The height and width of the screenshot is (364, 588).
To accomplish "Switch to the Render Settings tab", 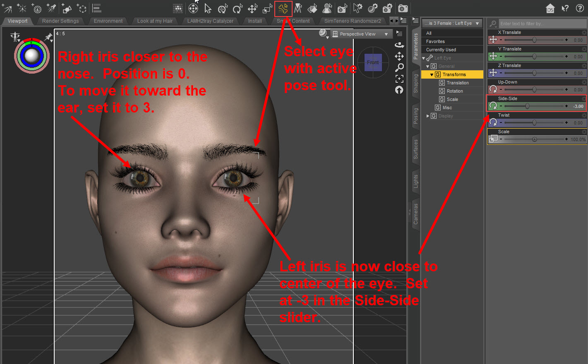I will tap(60, 21).
